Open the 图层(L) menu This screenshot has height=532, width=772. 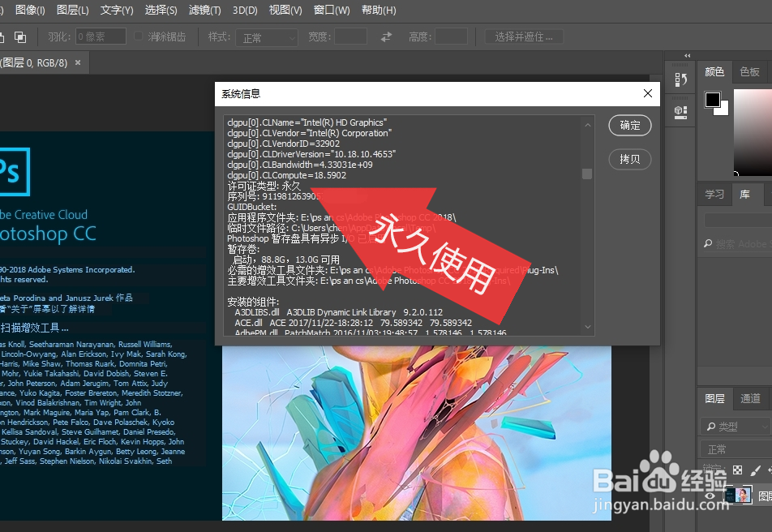[72, 10]
